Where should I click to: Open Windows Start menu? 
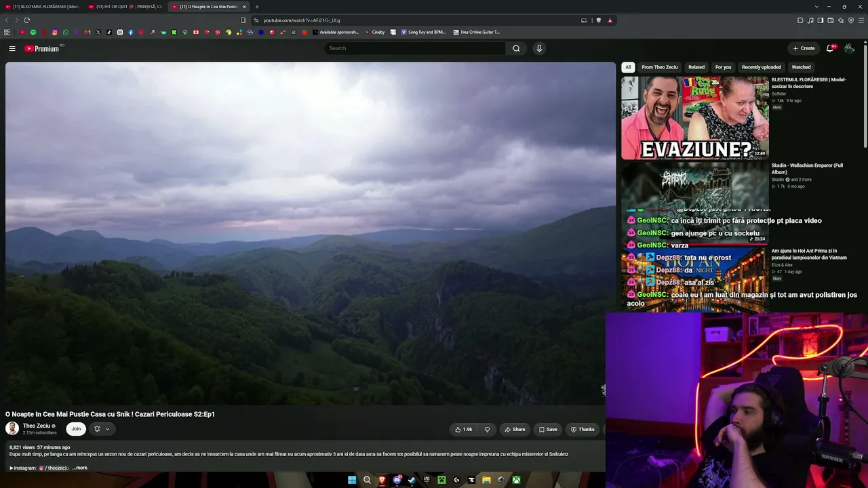[352, 480]
